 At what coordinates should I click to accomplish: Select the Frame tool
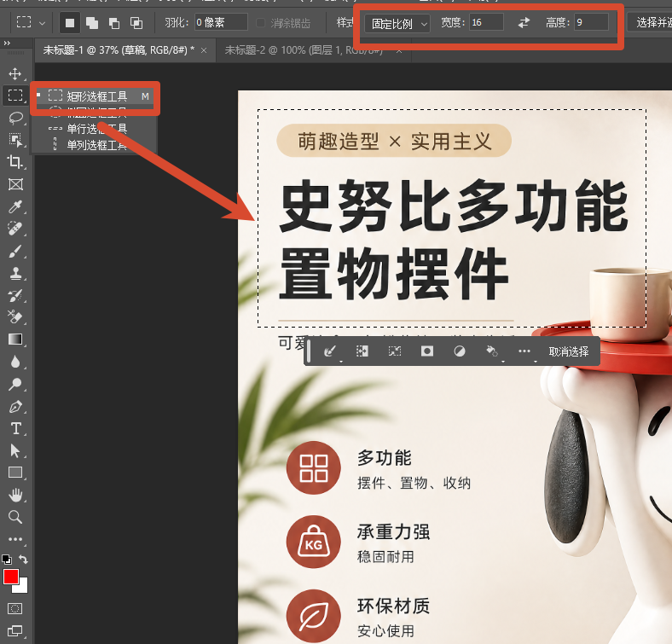pos(15,184)
